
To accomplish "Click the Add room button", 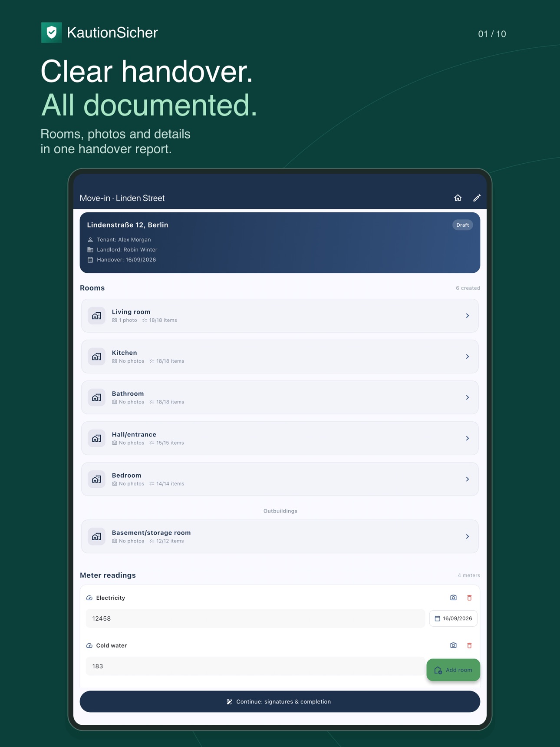I will 453,670.
